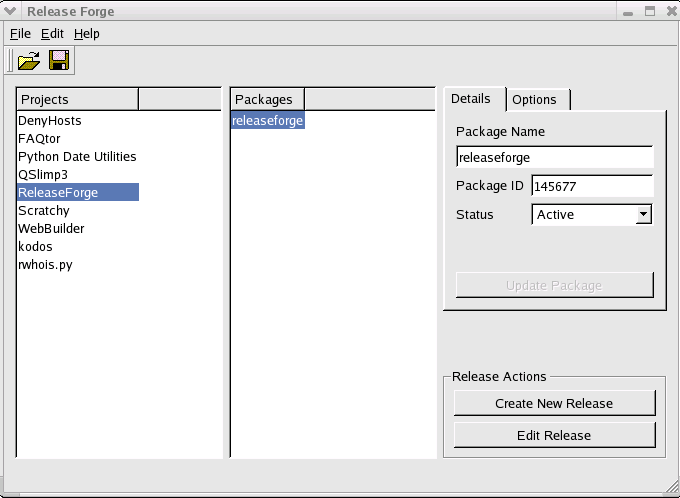
Task: Select the ReleaseForge project row
Action: coord(78,192)
